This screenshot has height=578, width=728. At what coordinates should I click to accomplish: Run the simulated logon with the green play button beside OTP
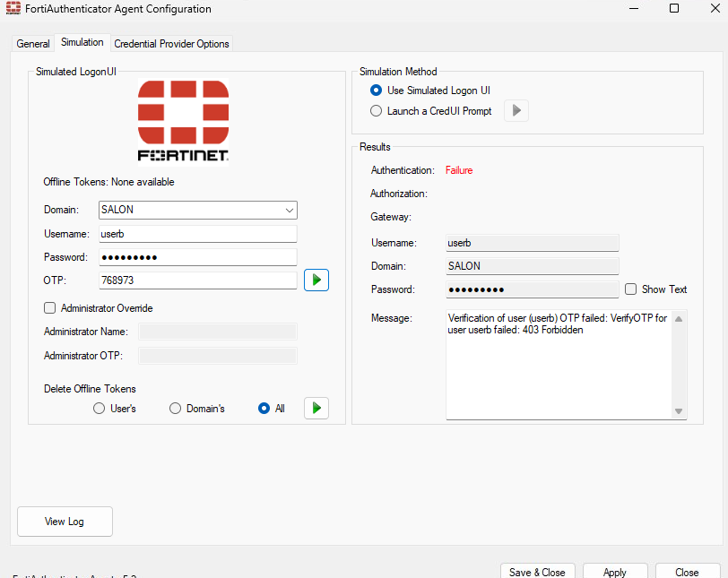click(316, 280)
